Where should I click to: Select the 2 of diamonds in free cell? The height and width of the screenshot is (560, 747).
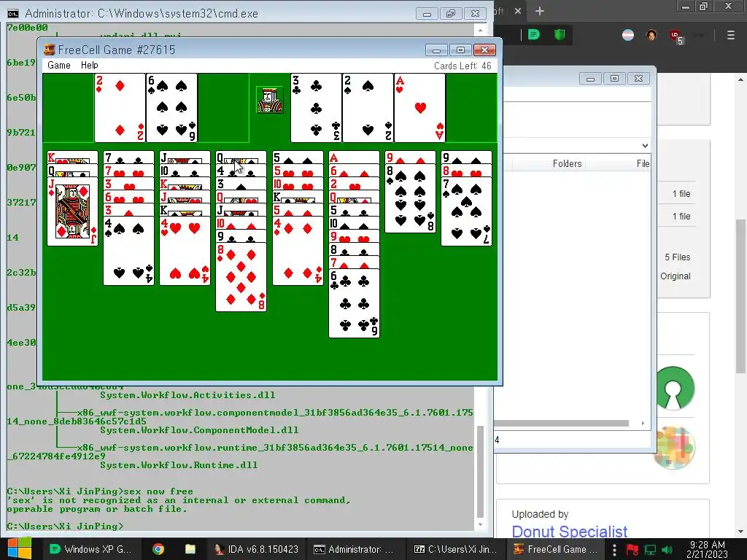coord(120,108)
